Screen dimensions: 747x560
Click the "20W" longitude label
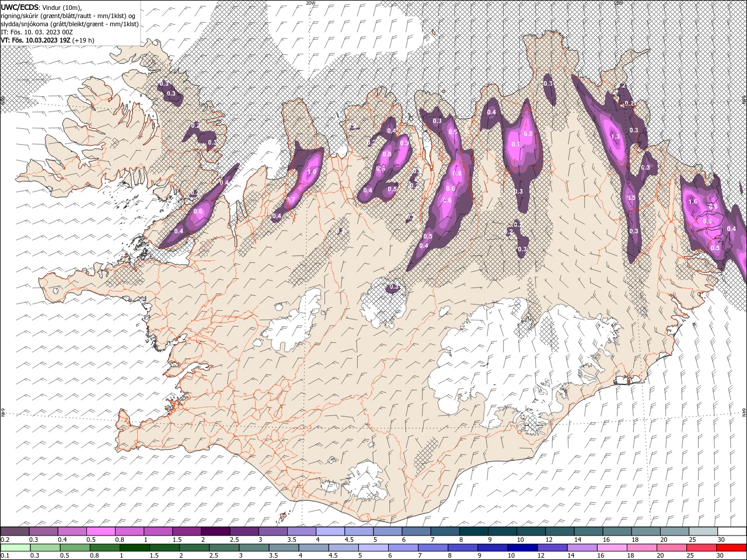(310, 2)
